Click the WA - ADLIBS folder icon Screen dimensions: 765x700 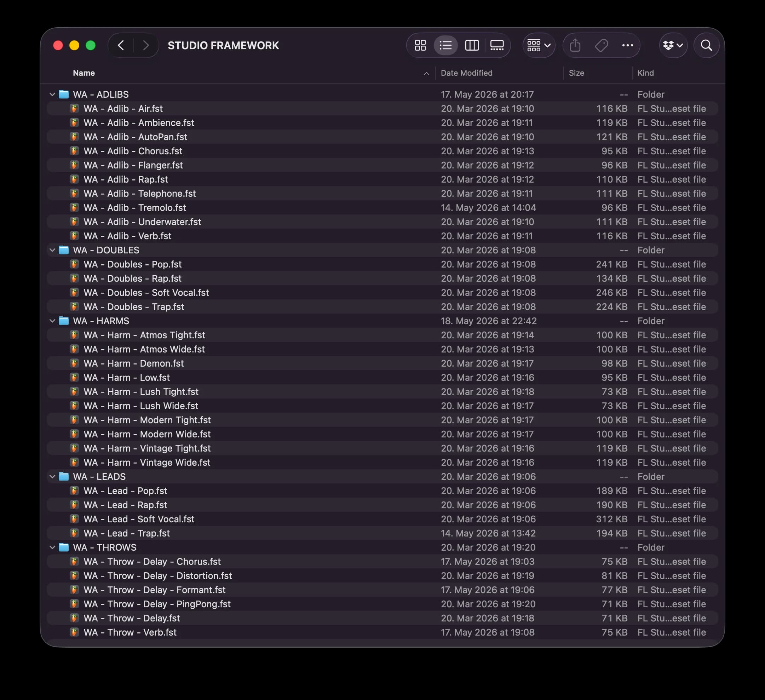pos(64,94)
